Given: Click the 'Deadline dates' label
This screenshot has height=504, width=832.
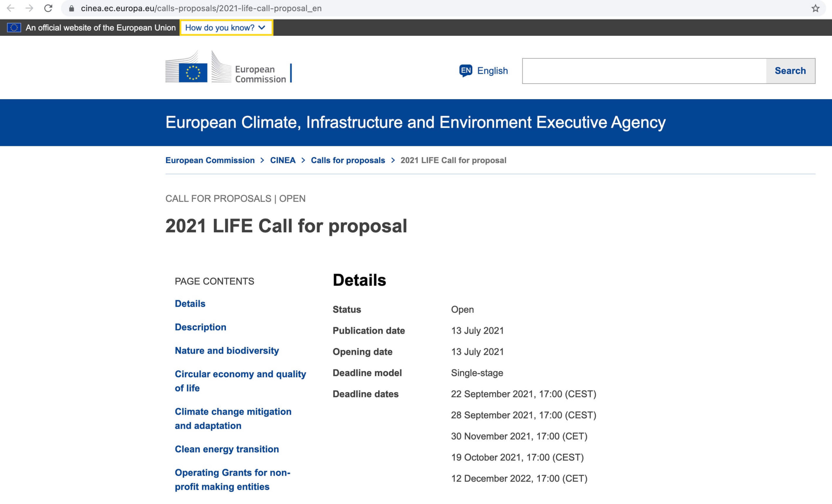Looking at the screenshot, I should tap(365, 394).
